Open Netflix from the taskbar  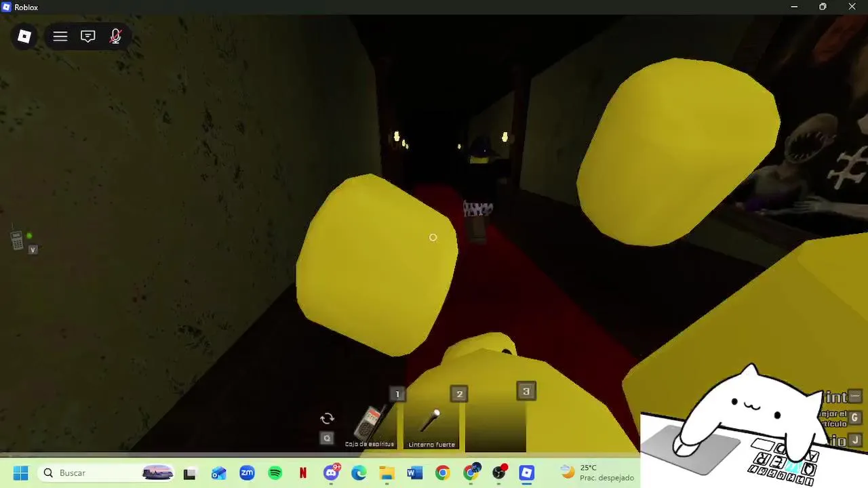tap(303, 473)
